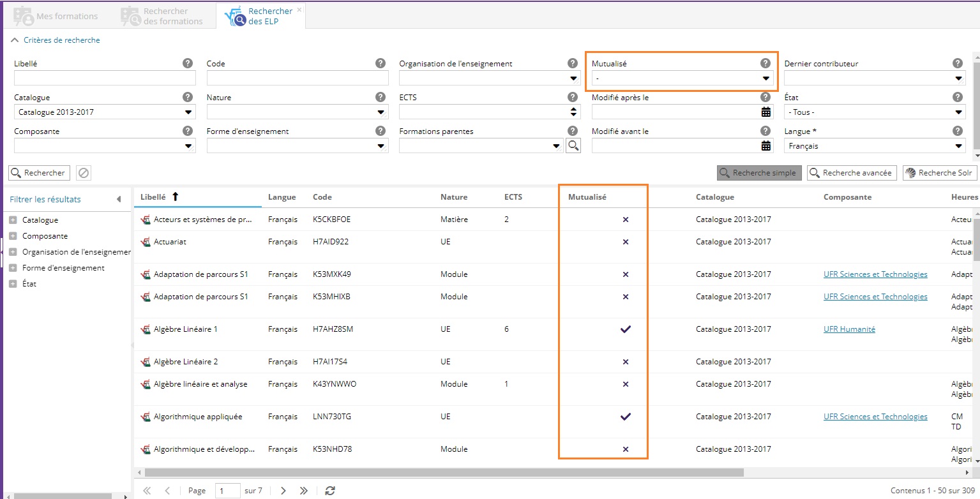Viewport: 980px width, 499px height.
Task: Show help for Mutualisé criterion
Action: (x=765, y=63)
